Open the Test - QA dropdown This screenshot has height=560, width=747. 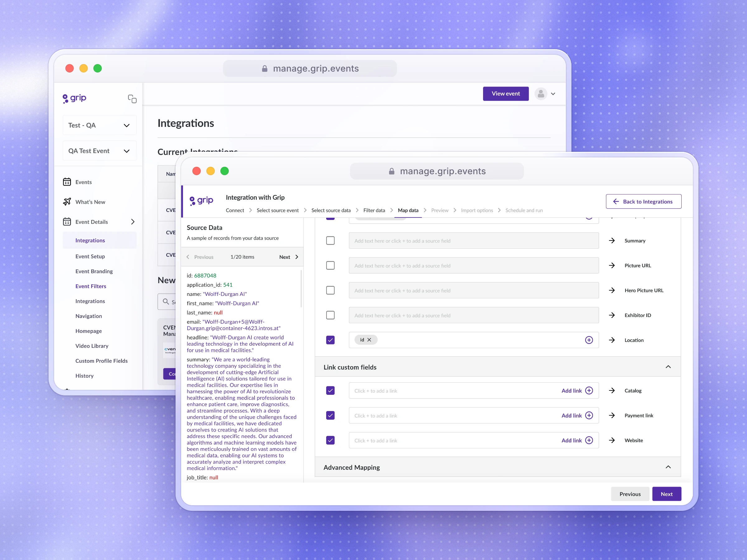tap(100, 125)
